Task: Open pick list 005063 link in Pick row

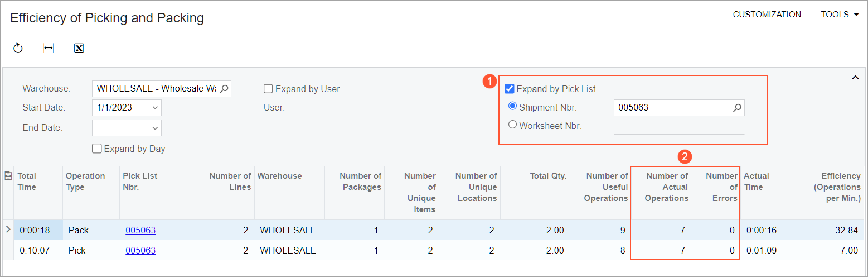Action: point(140,250)
